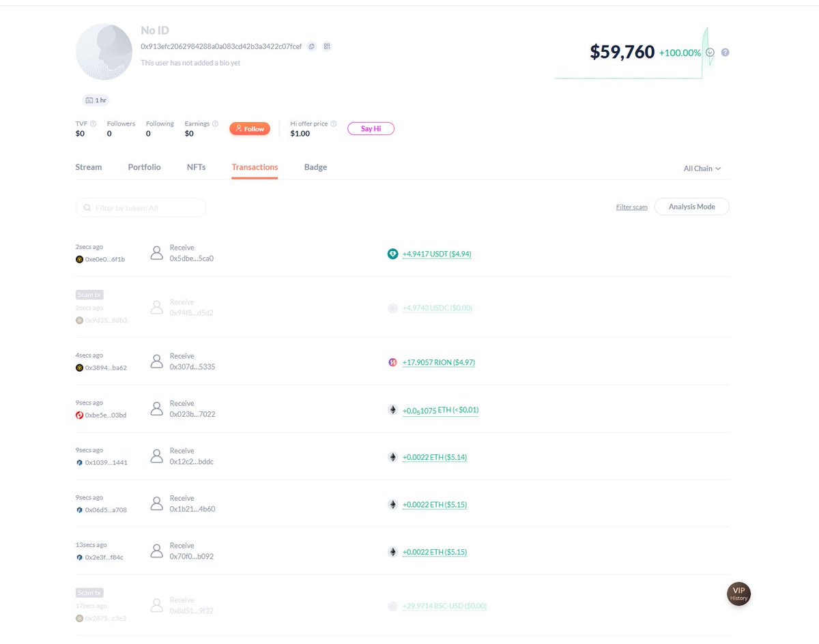Open transaction hash 0xe0e0...6f1b
Screen dimensions: 819x644
105,259
